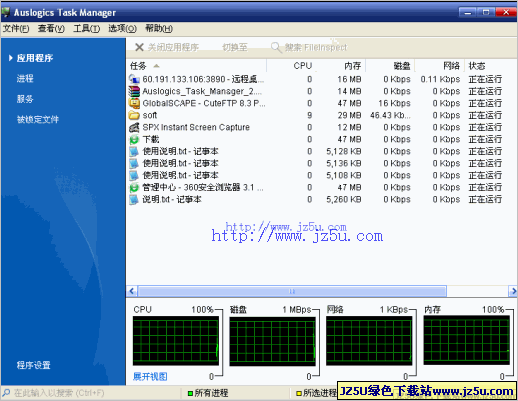Image resolution: width=518 pixels, height=401 pixels.
Task: Sort by the 磁盘 column header
Action: pos(390,66)
